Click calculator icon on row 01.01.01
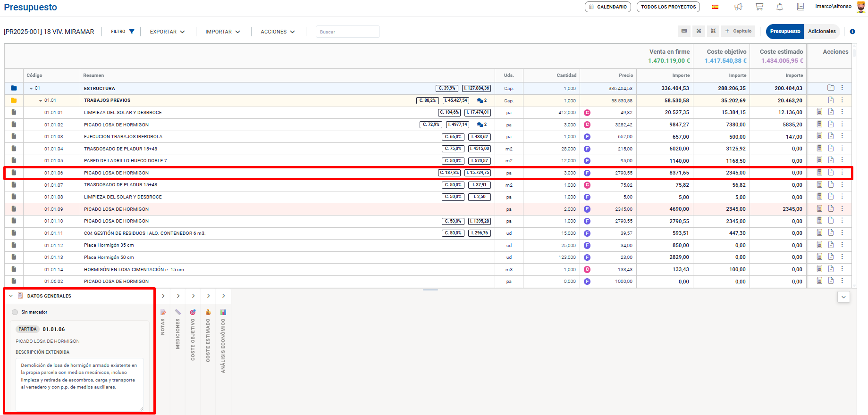This screenshot has height=415, width=868. click(x=819, y=112)
